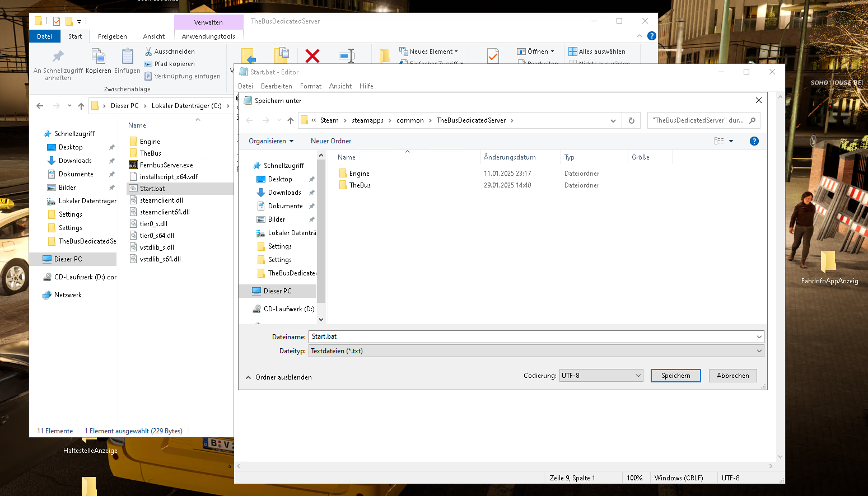Open the Format menu in Editor
This screenshot has width=868, height=496.
point(310,86)
